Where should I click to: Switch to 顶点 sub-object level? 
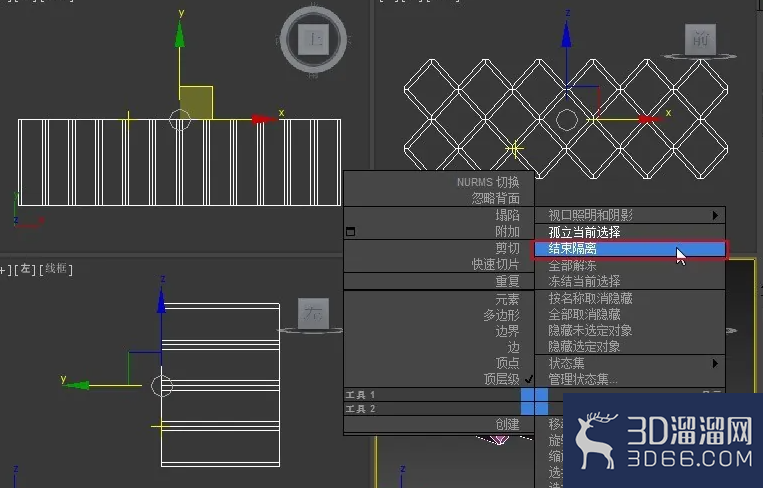click(x=507, y=363)
